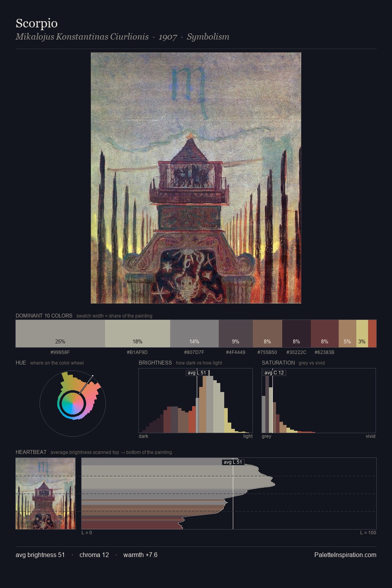Click the DOMINANT 10 COLORS heading
The width and height of the screenshot is (392, 588).
(44, 316)
